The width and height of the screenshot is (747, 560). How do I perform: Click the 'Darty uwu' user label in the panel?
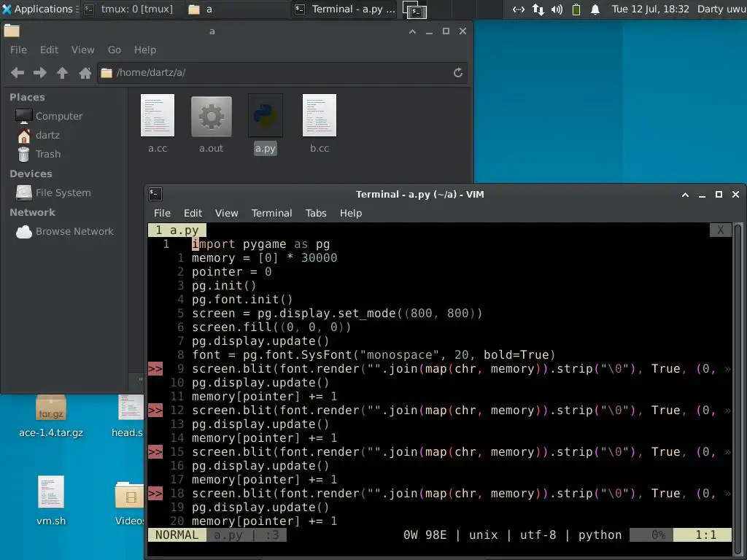[x=721, y=9]
